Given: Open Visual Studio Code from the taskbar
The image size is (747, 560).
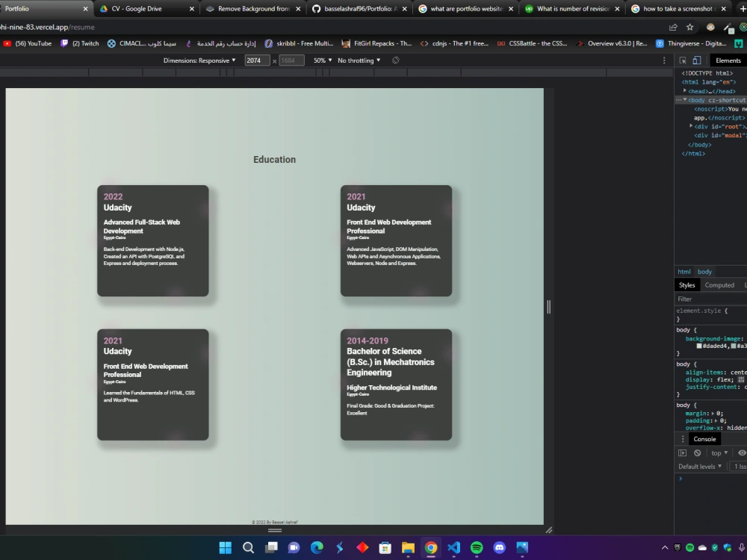Looking at the screenshot, I should click(454, 547).
